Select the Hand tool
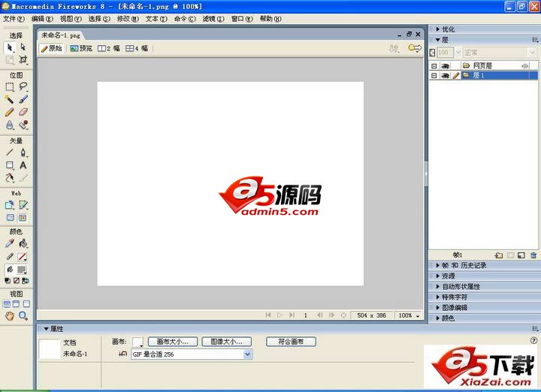This screenshot has height=392, width=541. tap(10, 316)
